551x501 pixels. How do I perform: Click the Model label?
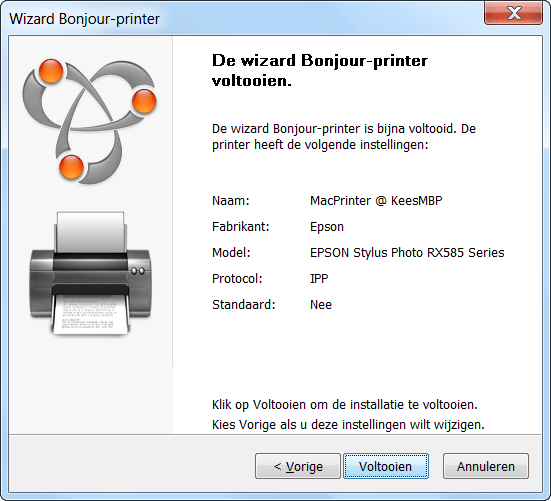pyautogui.click(x=231, y=253)
